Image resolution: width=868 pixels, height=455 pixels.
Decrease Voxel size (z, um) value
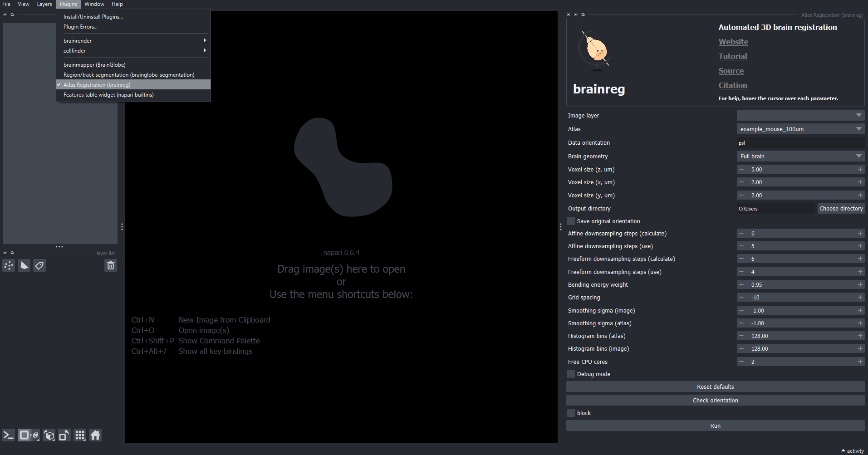(741, 169)
